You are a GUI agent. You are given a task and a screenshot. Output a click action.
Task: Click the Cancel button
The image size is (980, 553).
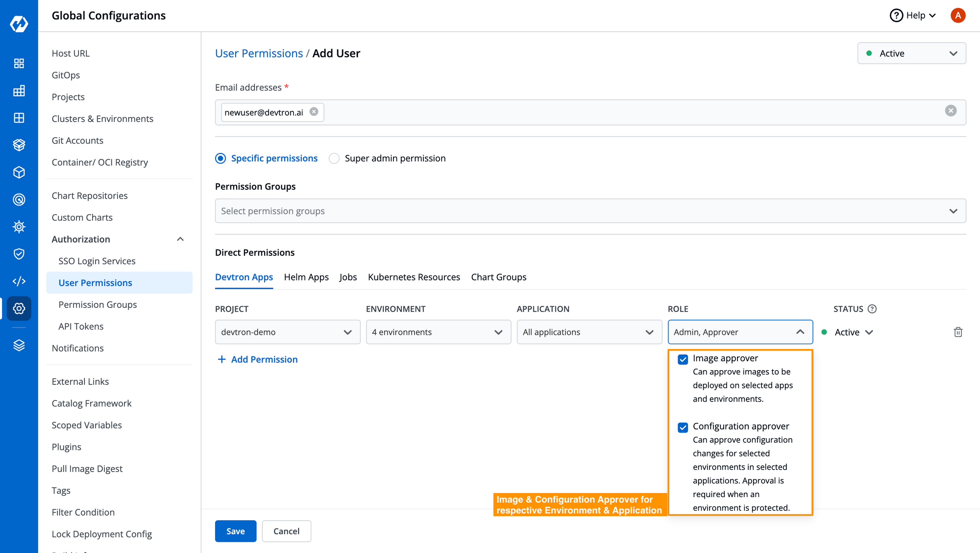[286, 531]
